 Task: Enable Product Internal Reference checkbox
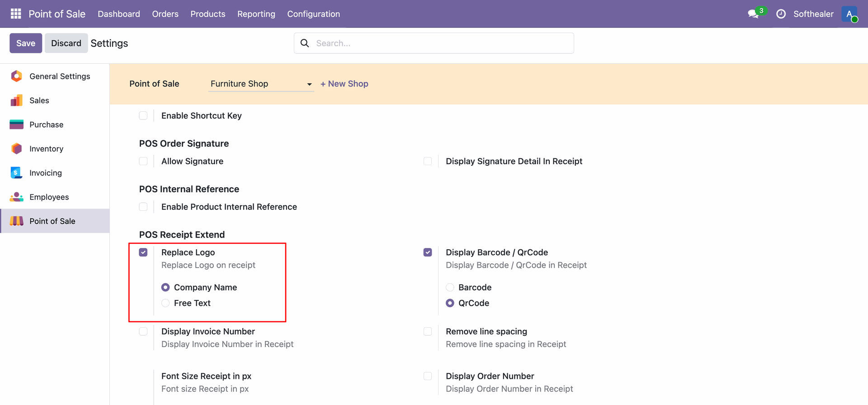[143, 207]
